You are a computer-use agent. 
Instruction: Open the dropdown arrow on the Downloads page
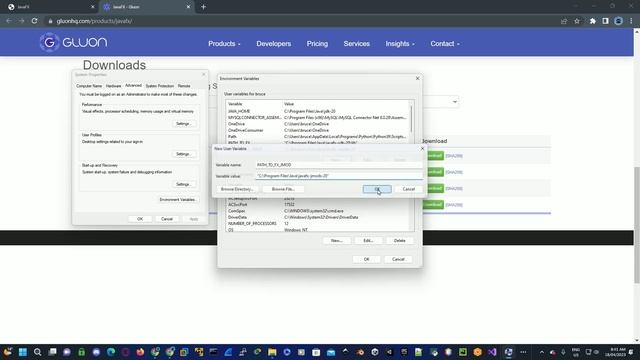(455, 102)
